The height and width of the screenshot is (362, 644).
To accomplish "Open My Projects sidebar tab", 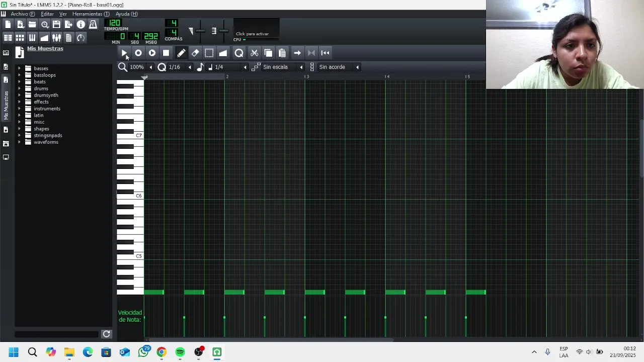I will coord(6,67).
